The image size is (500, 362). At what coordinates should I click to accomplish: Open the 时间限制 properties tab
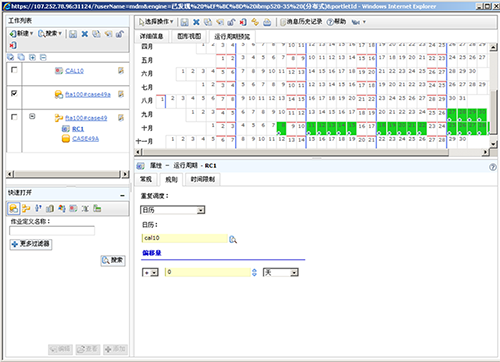coord(203,179)
